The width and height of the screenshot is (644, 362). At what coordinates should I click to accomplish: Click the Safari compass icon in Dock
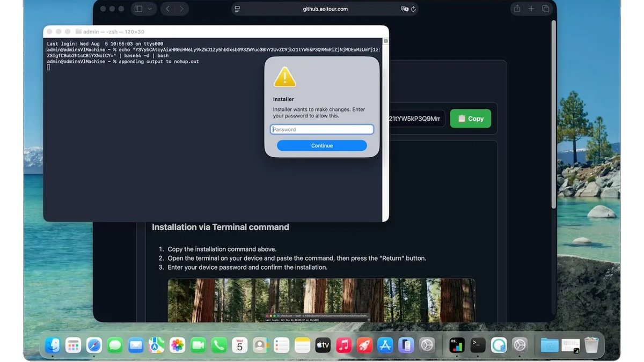pyautogui.click(x=94, y=345)
